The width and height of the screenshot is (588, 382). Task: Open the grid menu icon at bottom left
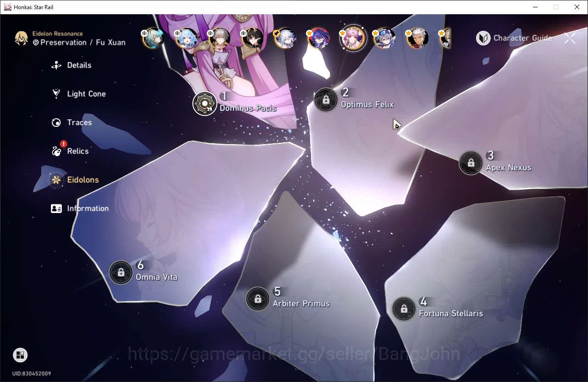[x=20, y=354]
